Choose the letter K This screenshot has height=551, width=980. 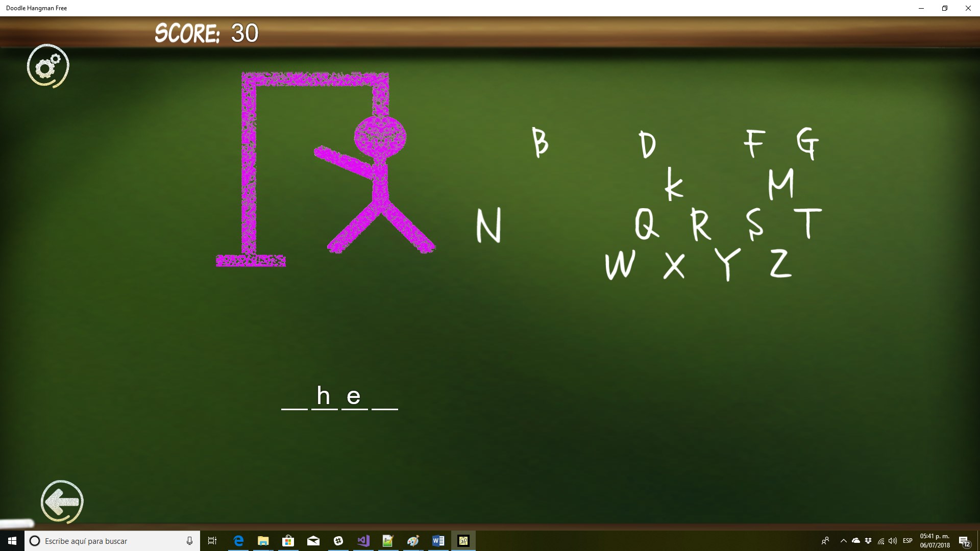pos(674,184)
